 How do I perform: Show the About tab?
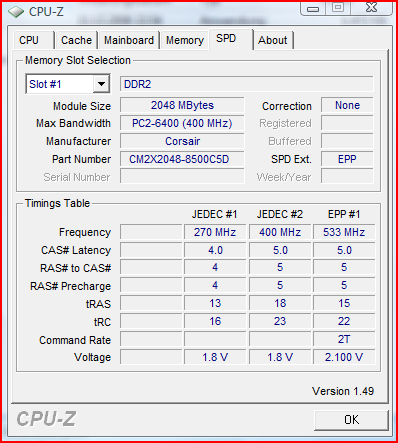[273, 40]
